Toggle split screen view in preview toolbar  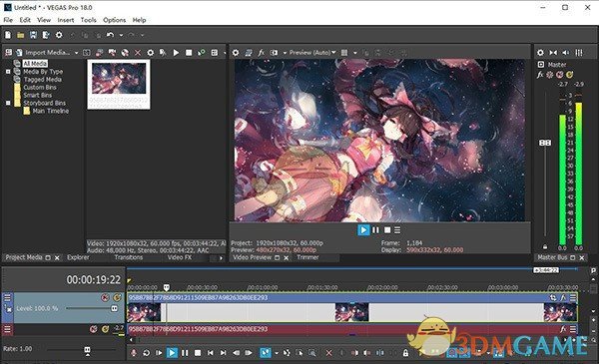(274, 53)
